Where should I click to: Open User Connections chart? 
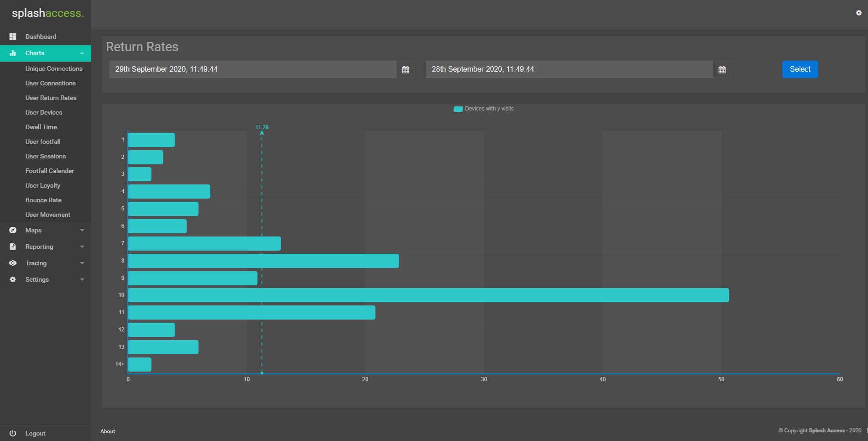[x=51, y=83]
